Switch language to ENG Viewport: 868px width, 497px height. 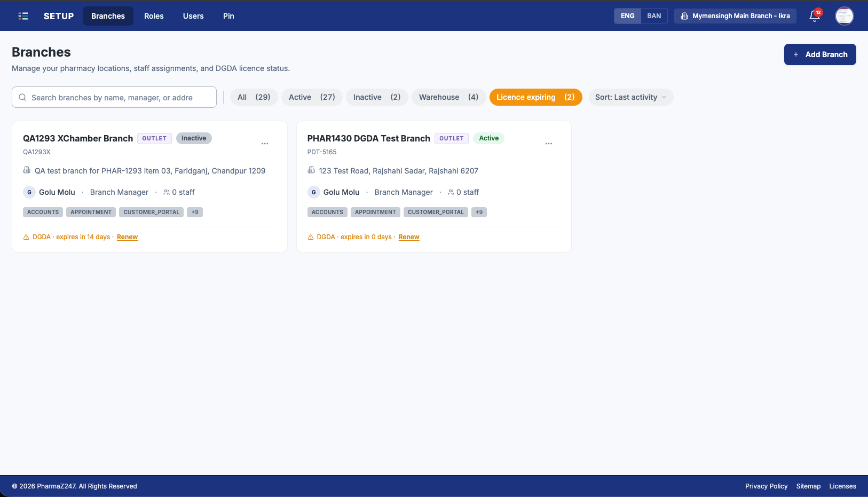628,16
